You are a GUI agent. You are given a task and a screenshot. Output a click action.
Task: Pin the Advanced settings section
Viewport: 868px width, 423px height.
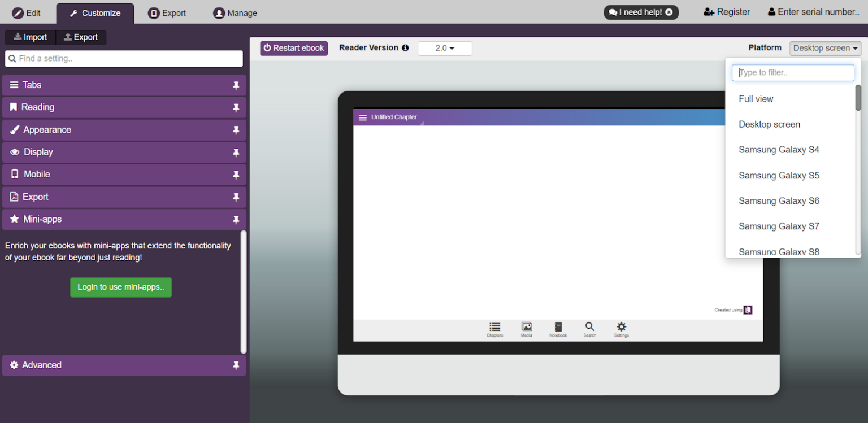[x=236, y=365]
